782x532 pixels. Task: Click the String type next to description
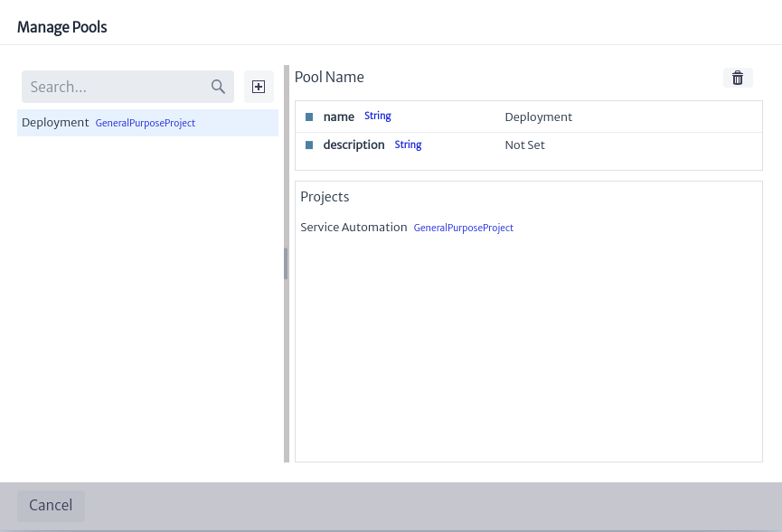[x=408, y=145]
